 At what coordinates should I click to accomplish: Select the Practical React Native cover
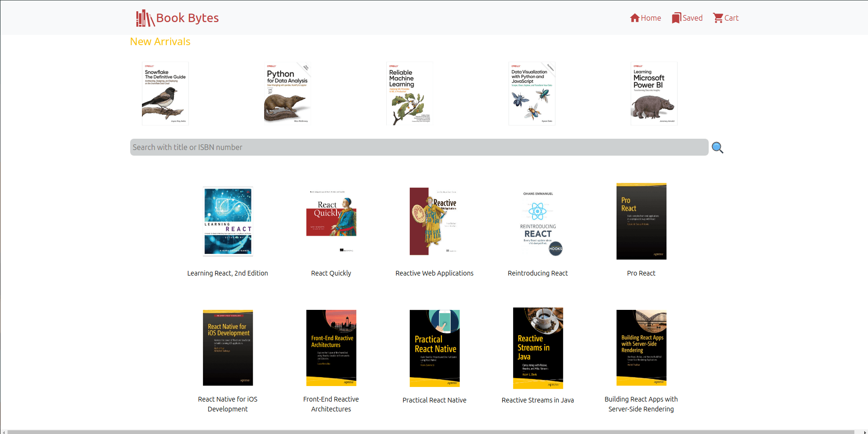click(x=435, y=348)
